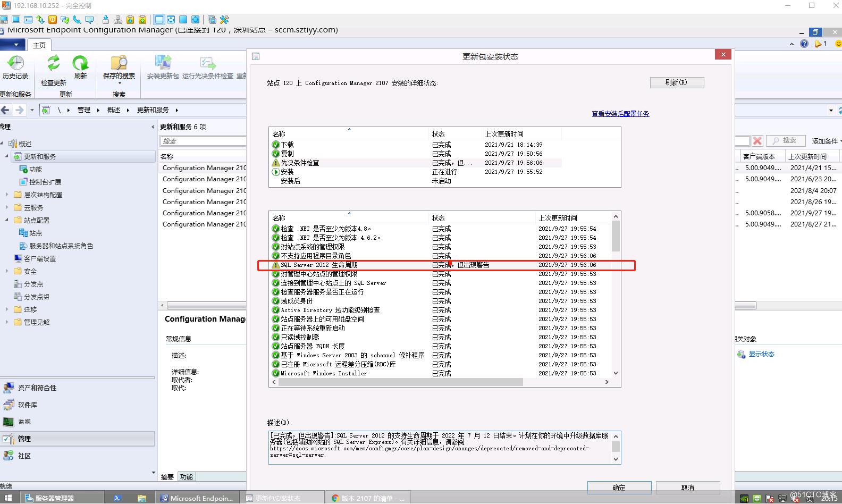Click the 搜索 button in main window
The width and height of the screenshot is (842, 504).
[x=785, y=140]
